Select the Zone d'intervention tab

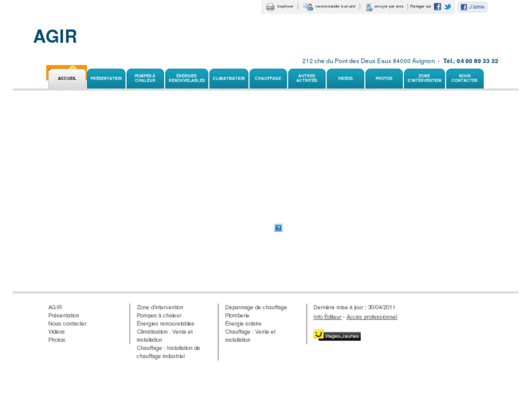(x=424, y=78)
